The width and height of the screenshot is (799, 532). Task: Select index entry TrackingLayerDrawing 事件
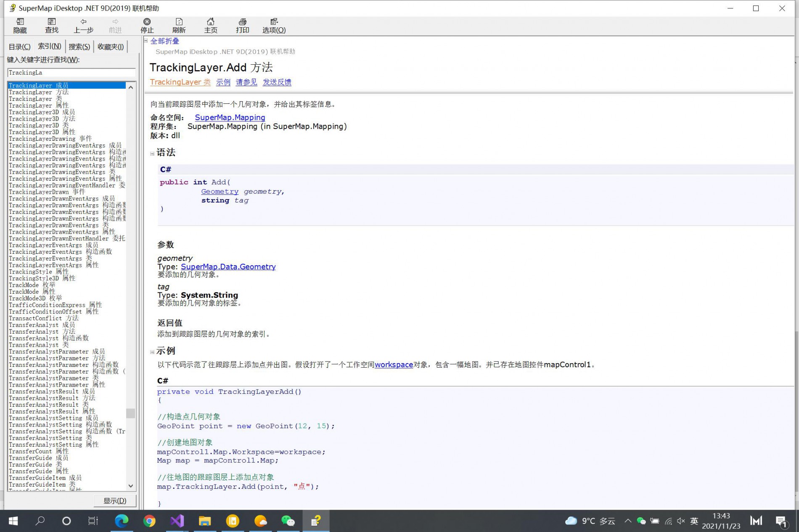50,139
